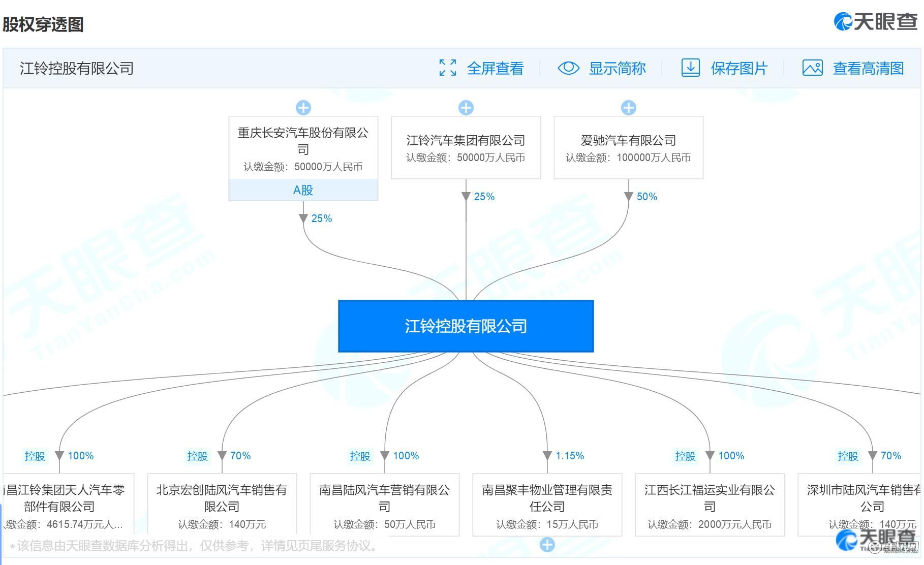Viewport: 924px width, 565px height.
Task: Click the 保存图片 label
Action: 740,68
